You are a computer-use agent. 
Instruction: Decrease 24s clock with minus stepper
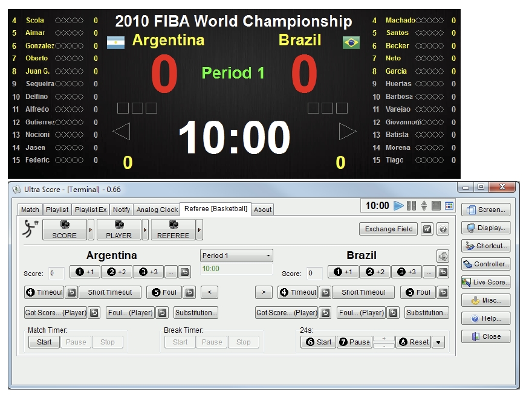384,346
